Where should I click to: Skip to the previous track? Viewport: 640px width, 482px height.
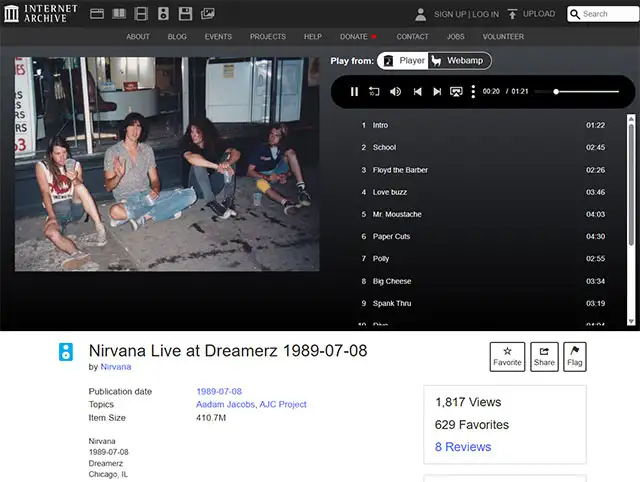coord(417,92)
